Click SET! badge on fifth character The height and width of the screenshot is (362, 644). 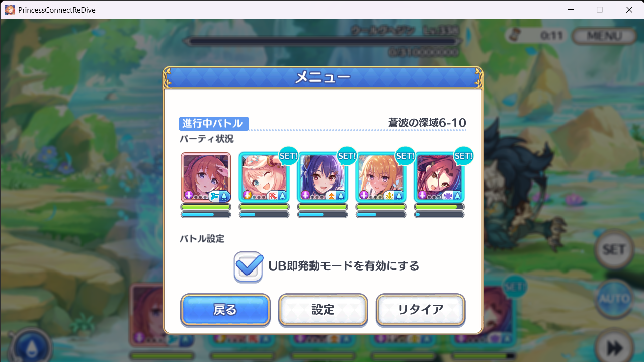(463, 156)
